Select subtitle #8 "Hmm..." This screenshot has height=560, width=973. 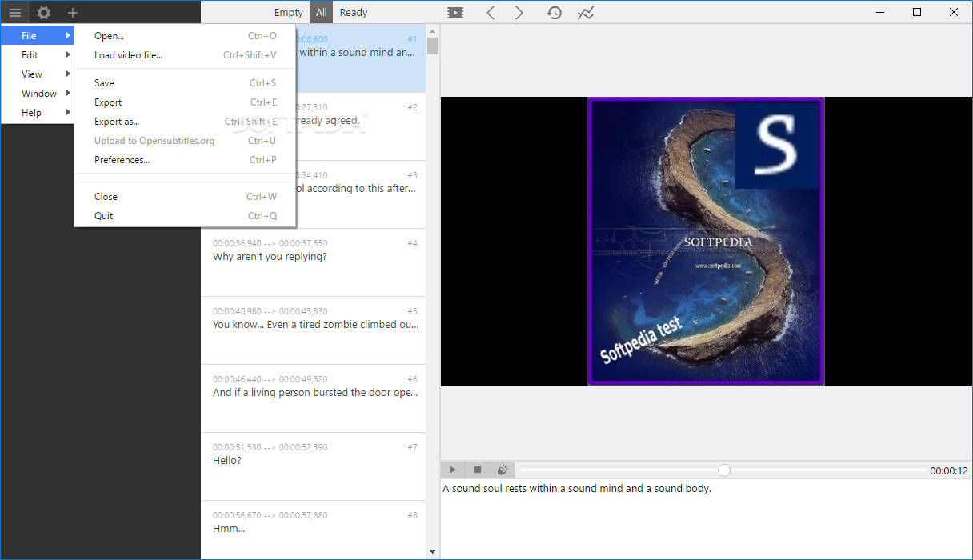(x=314, y=530)
